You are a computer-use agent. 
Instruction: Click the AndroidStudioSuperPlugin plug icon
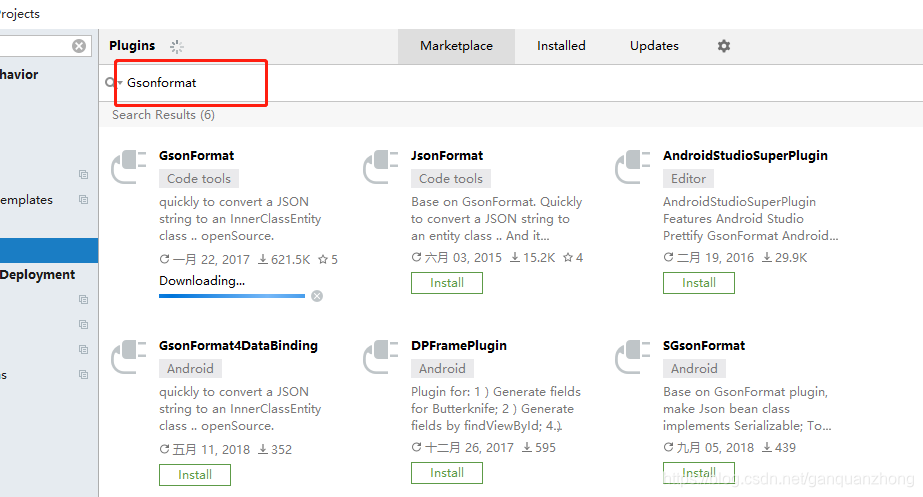click(x=632, y=167)
